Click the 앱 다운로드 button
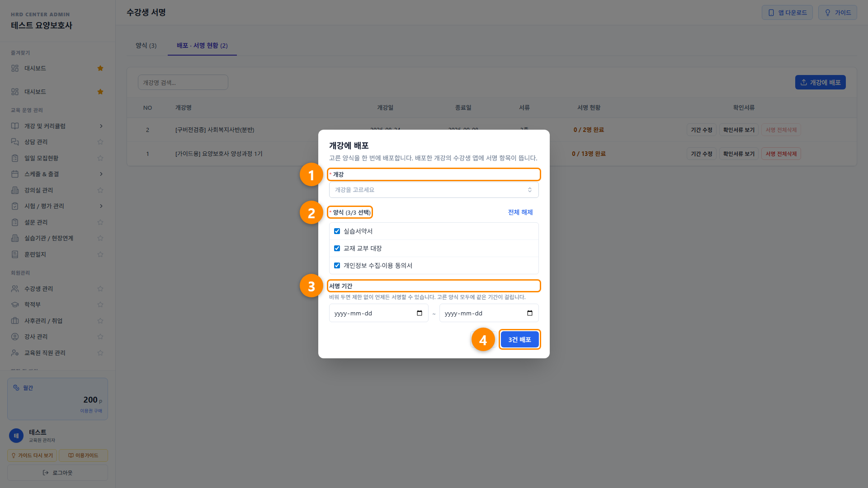This screenshot has width=868, height=488. point(787,13)
